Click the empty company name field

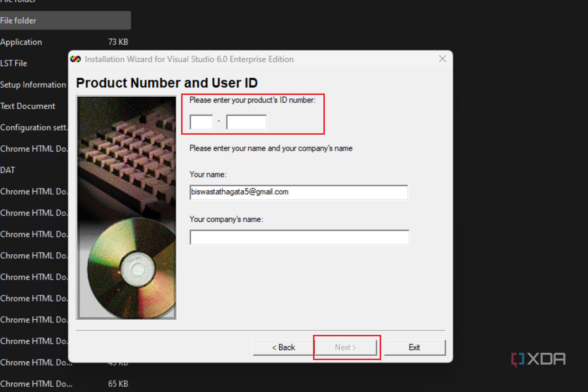point(299,237)
